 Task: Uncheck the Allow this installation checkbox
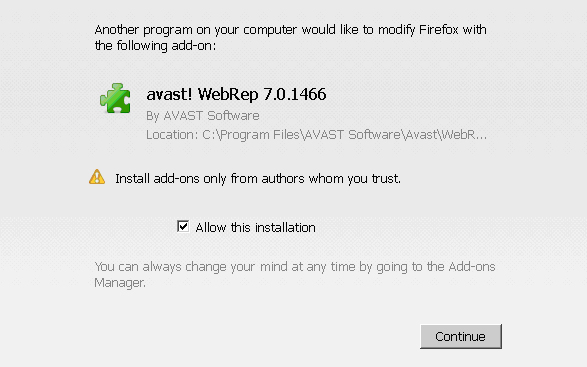[183, 227]
